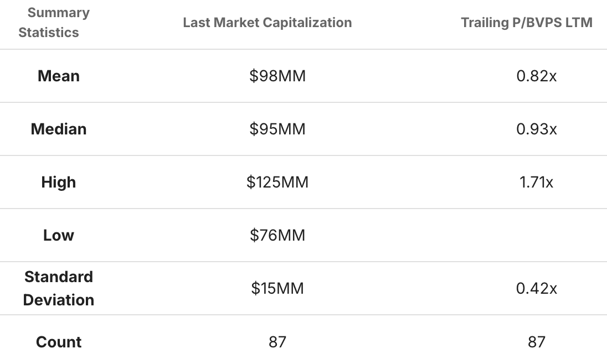This screenshot has height=364, width=607.
Task: Select the High row label
Action: 59,182
